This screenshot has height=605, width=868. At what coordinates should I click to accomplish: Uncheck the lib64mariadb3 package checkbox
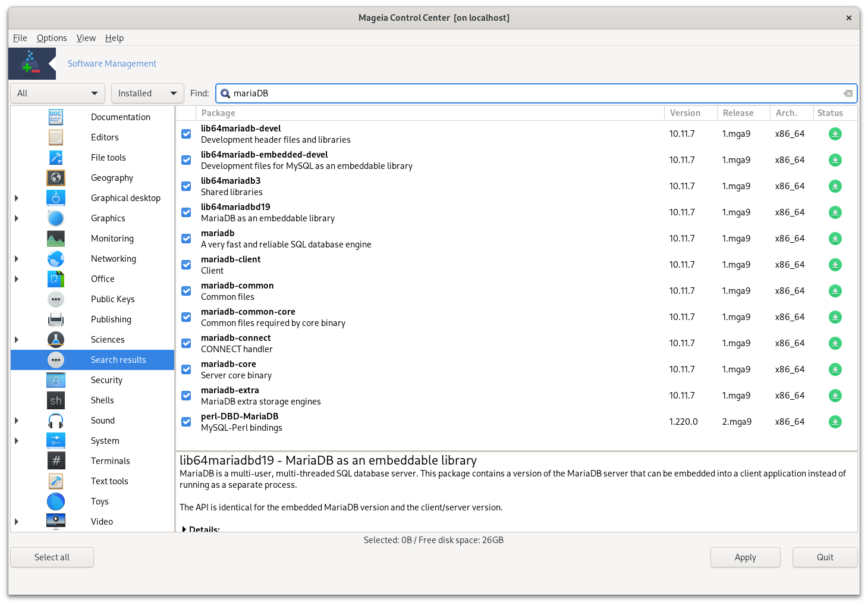point(186,186)
